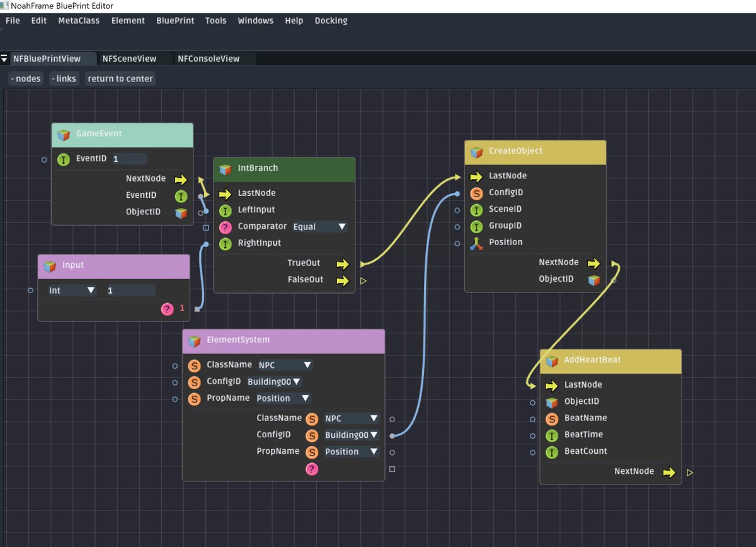The height and width of the screenshot is (547, 756).
Task: Open the Int type dropdown on the Input node
Action: coord(71,290)
